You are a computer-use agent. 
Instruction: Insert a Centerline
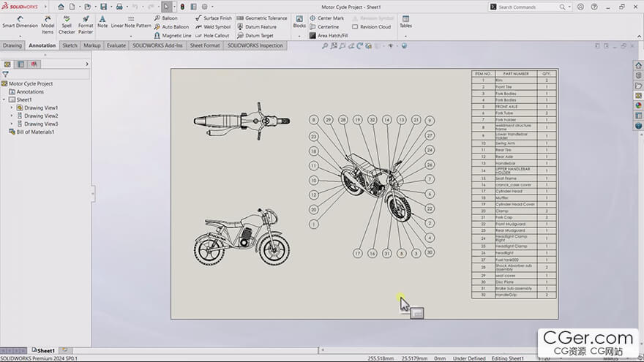tap(324, 26)
